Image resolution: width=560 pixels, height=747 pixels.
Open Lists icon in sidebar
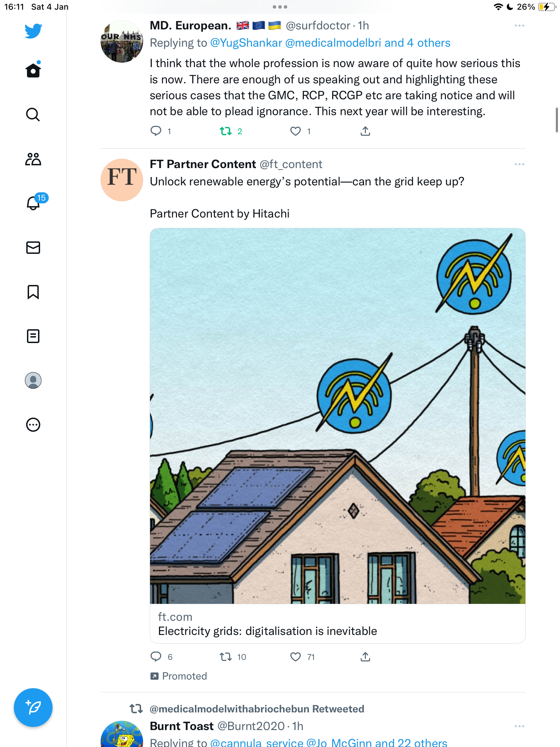click(33, 336)
